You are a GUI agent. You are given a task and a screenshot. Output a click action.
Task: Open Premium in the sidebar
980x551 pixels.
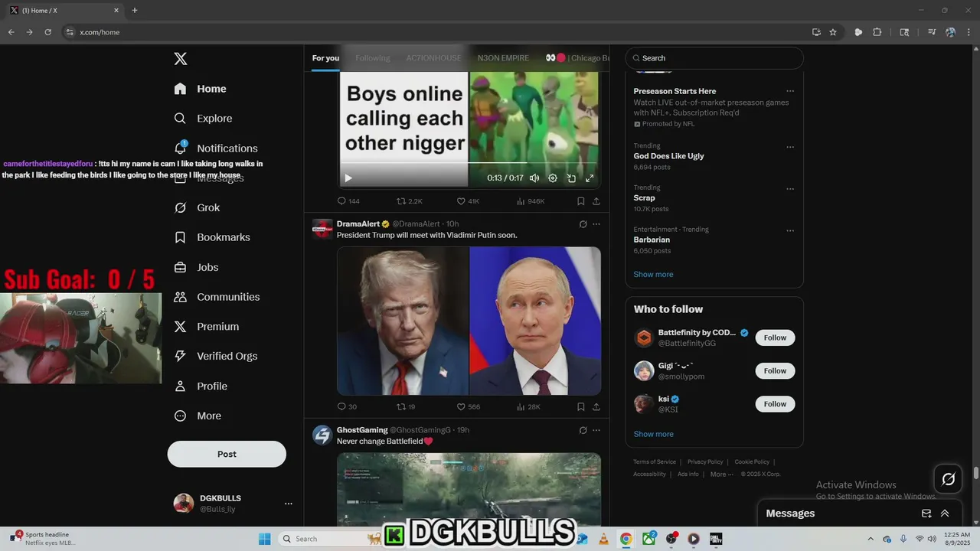click(206, 327)
